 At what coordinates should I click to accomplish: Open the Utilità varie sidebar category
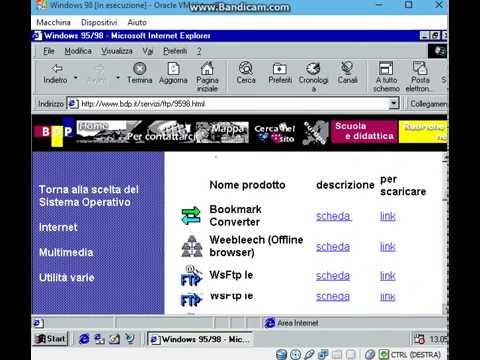67,277
